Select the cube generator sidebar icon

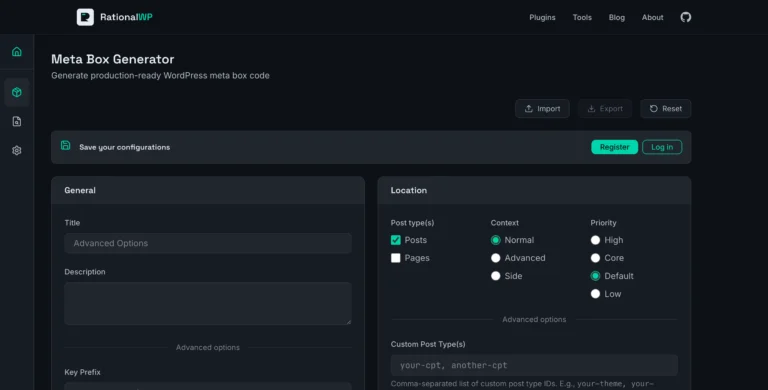[17, 92]
